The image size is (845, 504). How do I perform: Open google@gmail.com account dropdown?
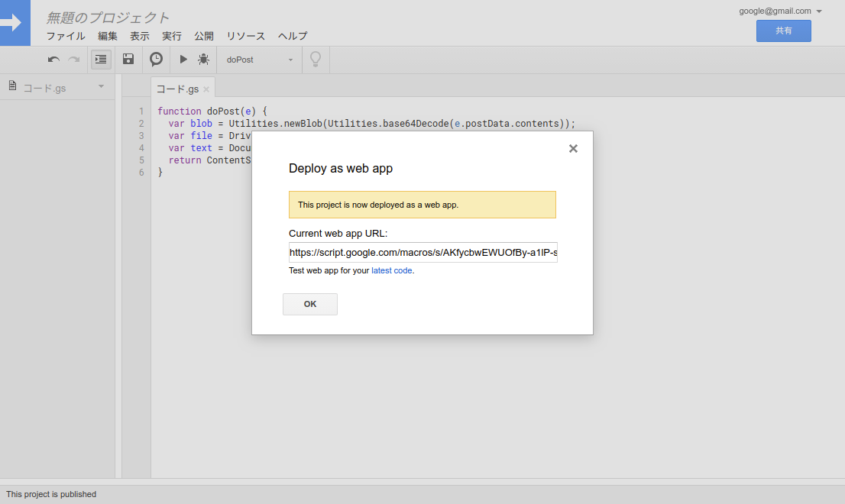pyautogui.click(x=780, y=11)
